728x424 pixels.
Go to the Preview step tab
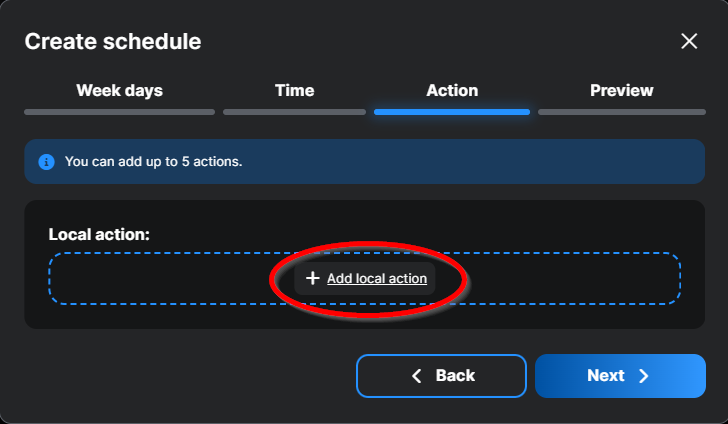click(x=621, y=90)
